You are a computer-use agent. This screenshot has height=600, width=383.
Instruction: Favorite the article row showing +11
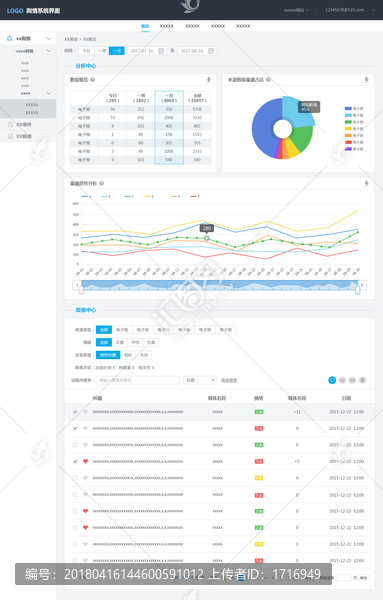pos(85,412)
